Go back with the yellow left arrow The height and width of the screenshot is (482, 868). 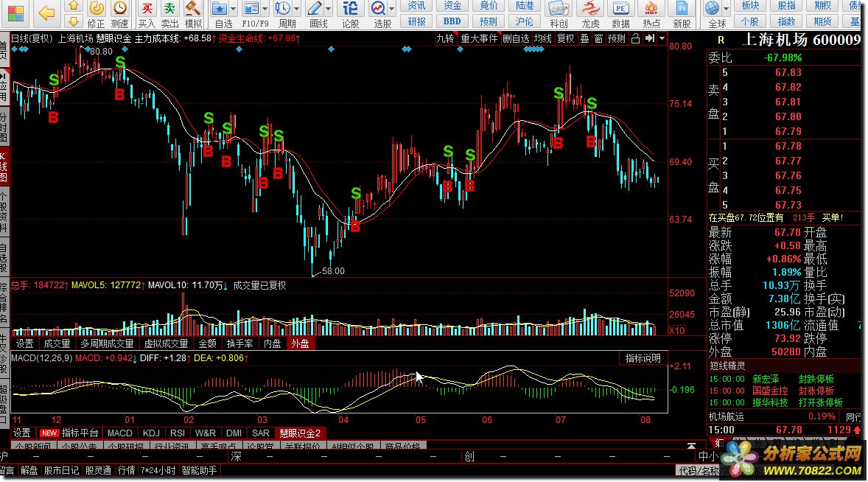[x=47, y=13]
